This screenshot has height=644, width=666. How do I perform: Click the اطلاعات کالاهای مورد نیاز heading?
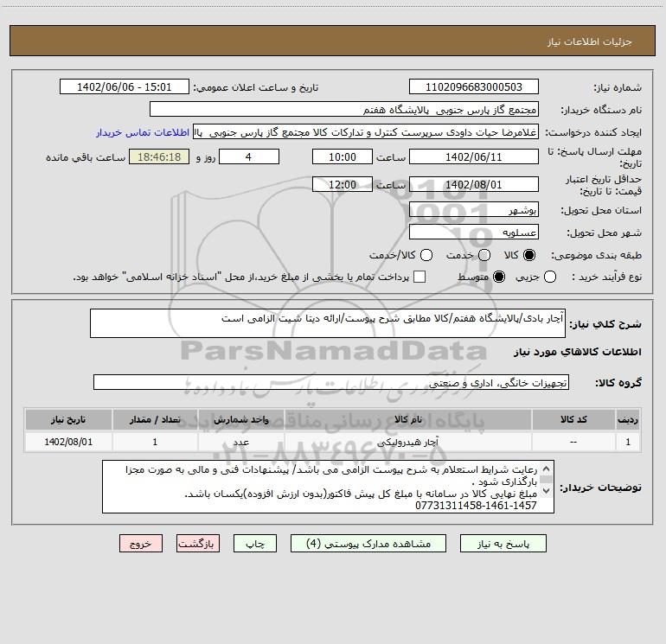(x=578, y=352)
